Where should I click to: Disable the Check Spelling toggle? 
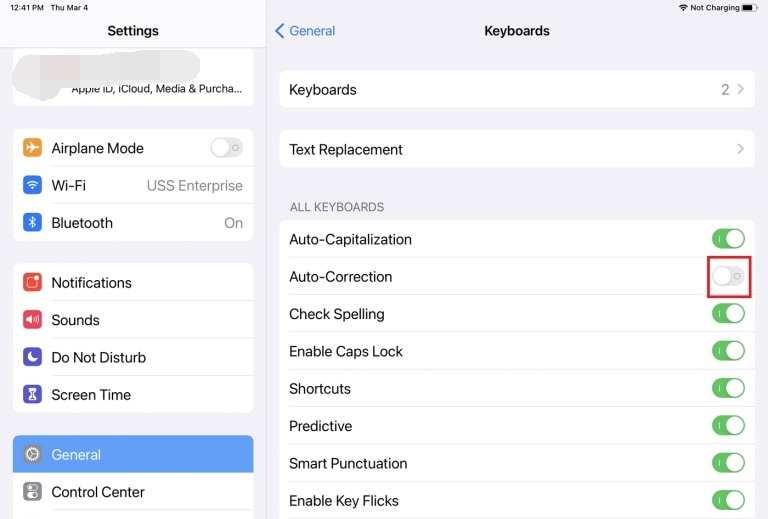[728, 314]
